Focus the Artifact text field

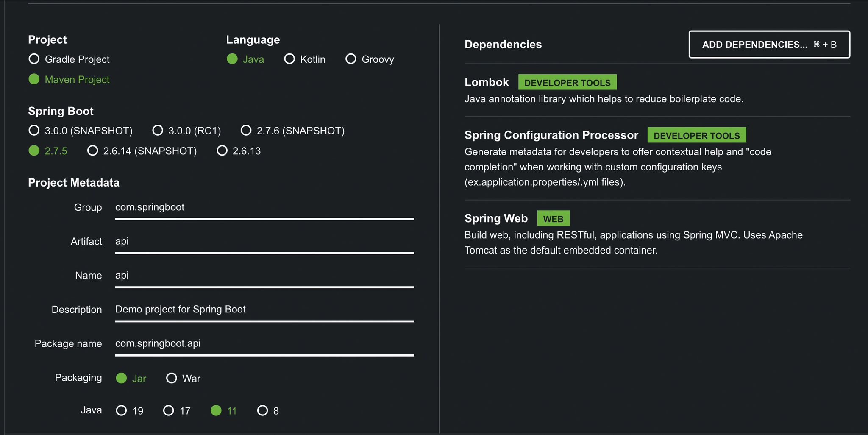tap(264, 242)
